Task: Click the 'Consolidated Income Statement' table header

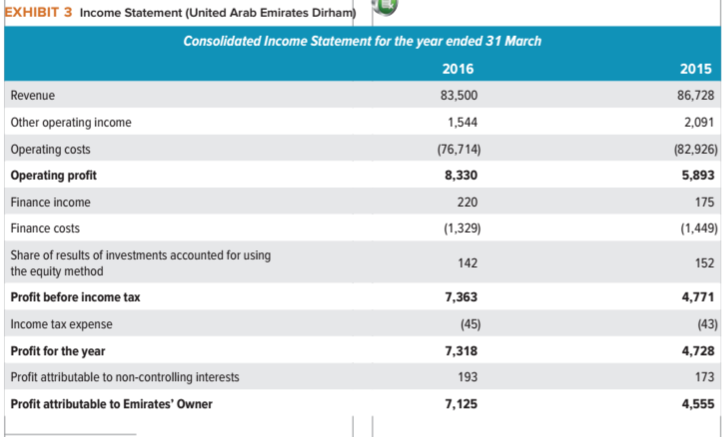Action: (x=362, y=41)
